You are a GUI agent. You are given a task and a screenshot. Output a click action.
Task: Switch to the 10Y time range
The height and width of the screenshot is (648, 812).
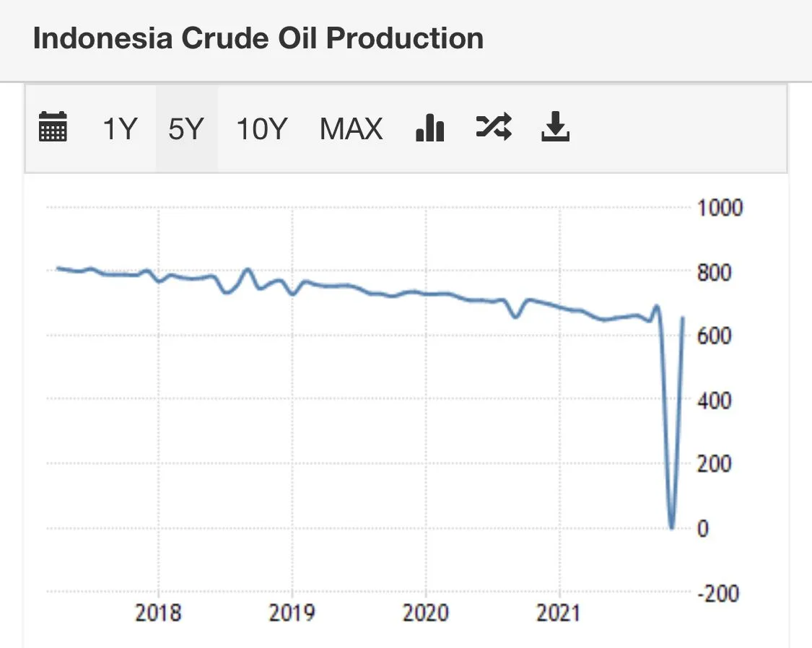tap(262, 129)
